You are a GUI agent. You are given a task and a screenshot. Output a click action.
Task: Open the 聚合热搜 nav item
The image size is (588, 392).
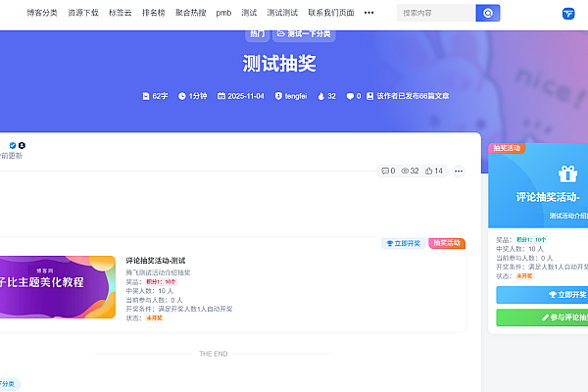click(191, 13)
